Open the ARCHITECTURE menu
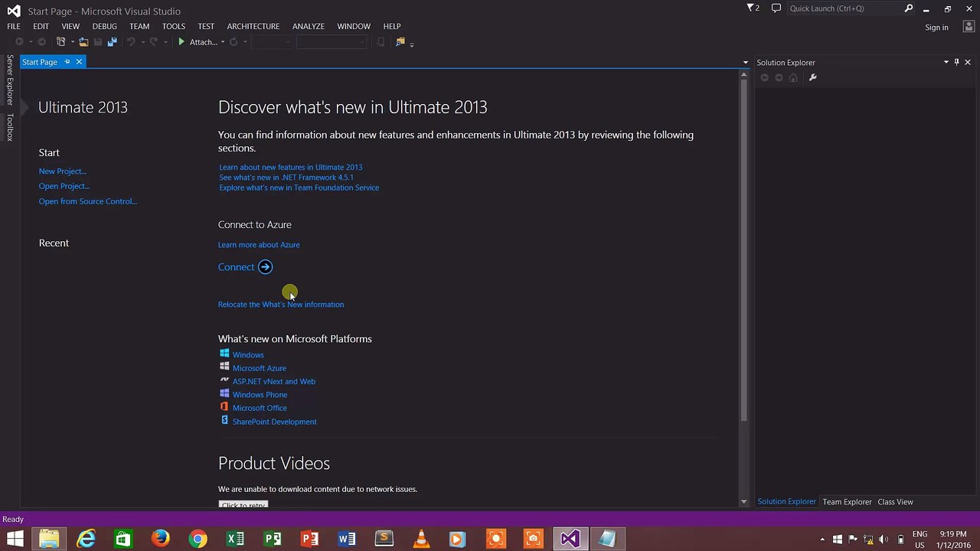Viewport: 980px width, 551px height. pos(253,26)
